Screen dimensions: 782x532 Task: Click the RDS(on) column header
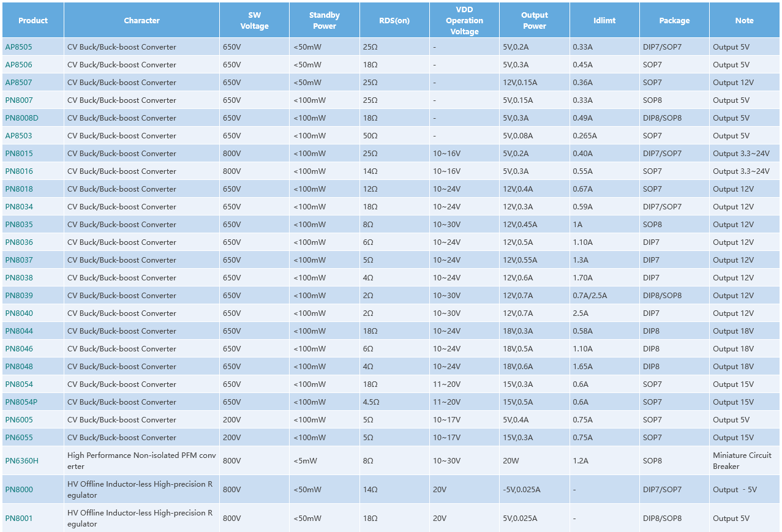coord(394,20)
